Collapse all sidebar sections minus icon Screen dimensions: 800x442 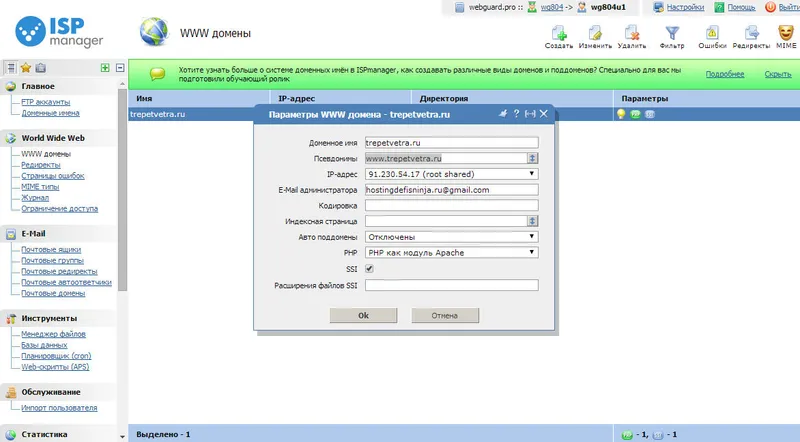pos(120,67)
